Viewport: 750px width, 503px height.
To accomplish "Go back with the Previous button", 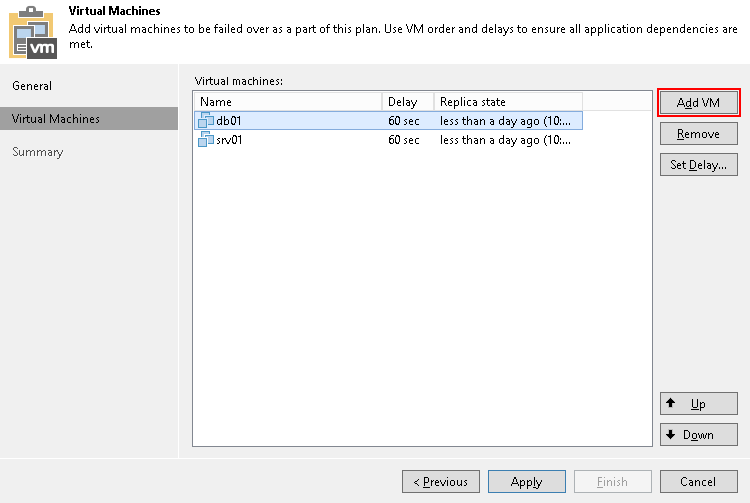I will (x=440, y=482).
